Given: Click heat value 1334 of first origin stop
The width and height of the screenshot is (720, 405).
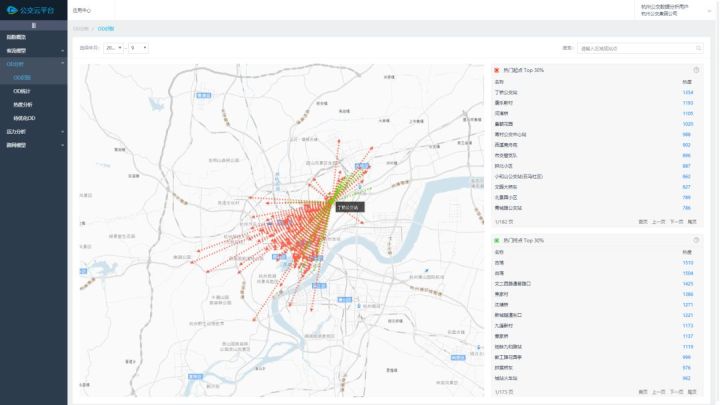Looking at the screenshot, I should pos(687,92).
